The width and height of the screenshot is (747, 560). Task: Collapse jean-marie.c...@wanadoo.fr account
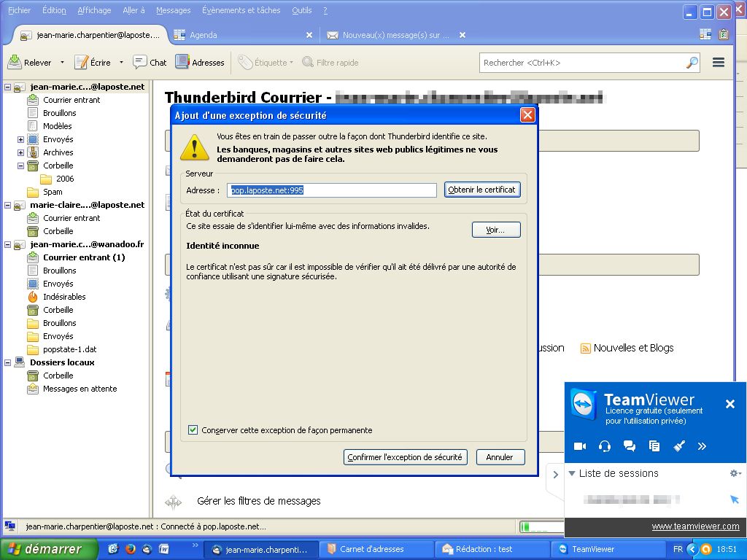(7, 244)
